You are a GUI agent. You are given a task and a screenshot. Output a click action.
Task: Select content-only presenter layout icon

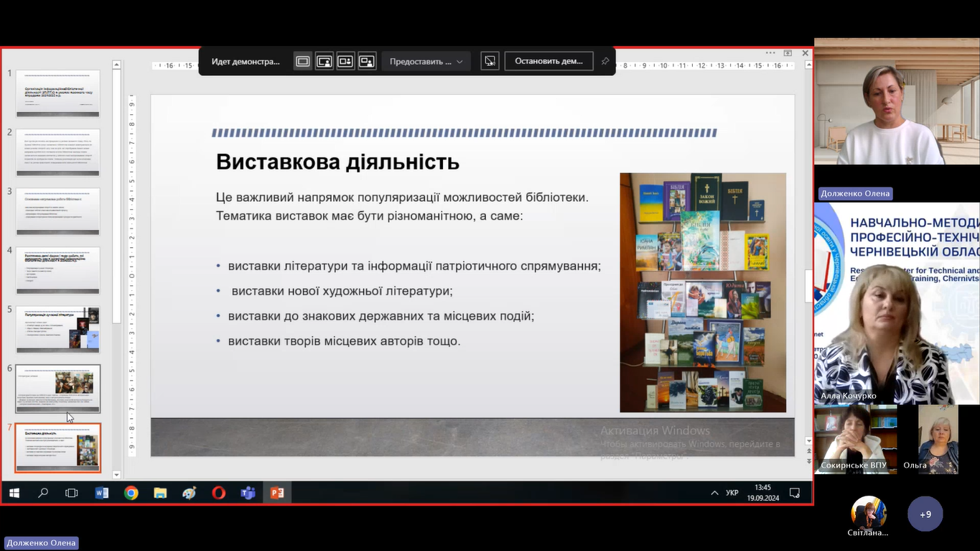point(303,62)
